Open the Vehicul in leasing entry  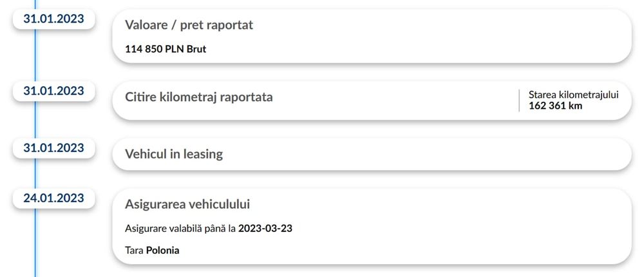173,154
